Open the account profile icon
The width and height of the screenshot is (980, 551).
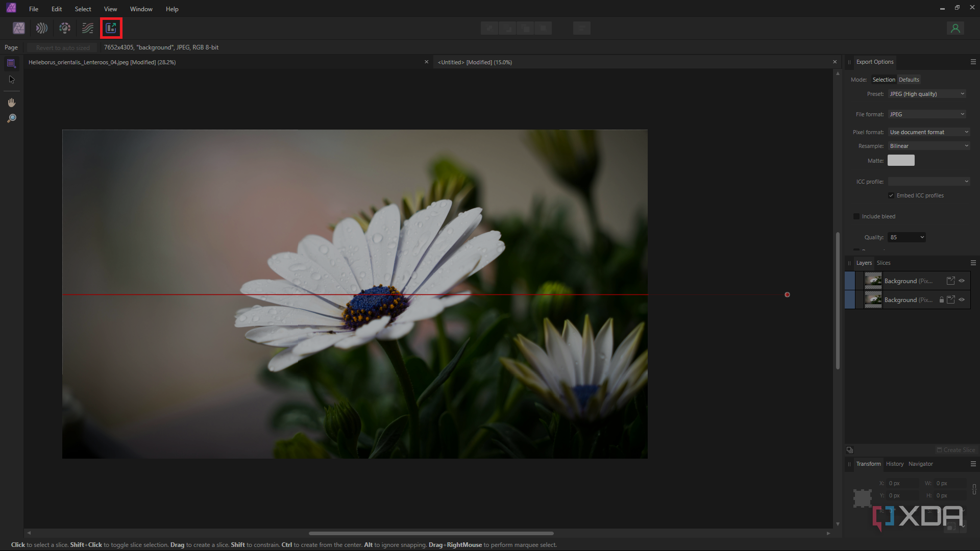pos(955,28)
